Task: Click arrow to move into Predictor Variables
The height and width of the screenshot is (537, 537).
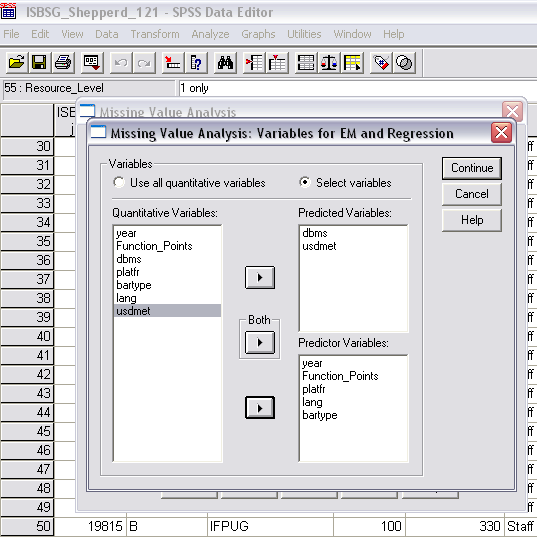Action: click(260, 408)
